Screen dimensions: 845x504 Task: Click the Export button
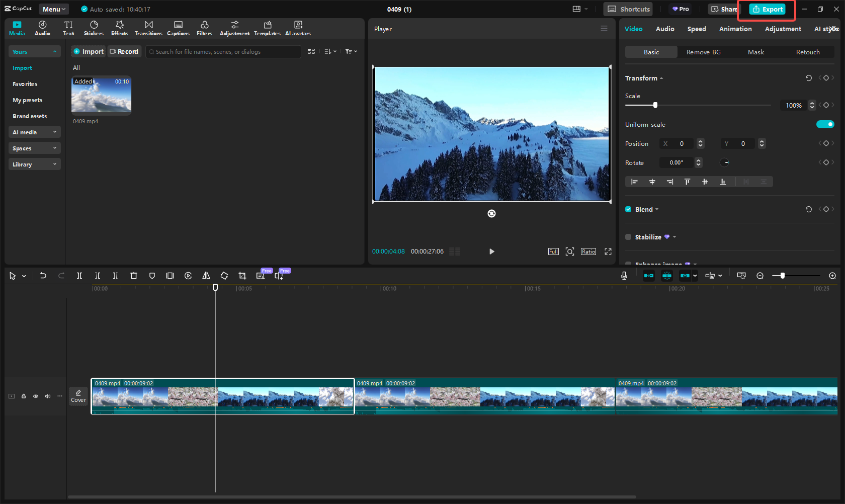tap(768, 9)
